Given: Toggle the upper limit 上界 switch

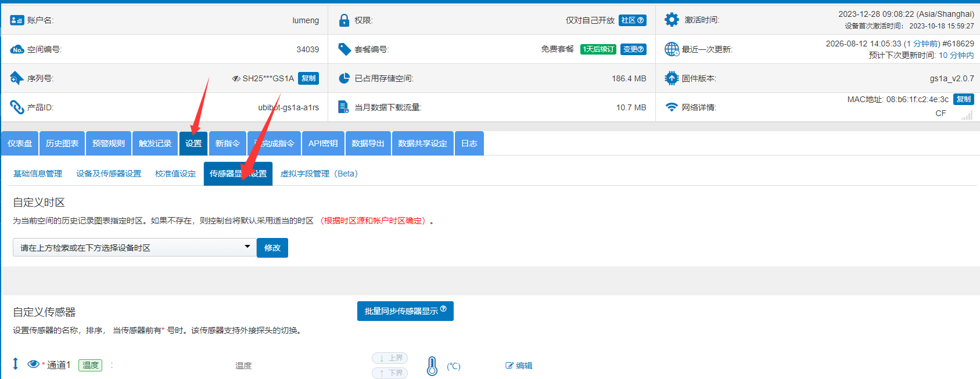Looking at the screenshot, I should [x=390, y=358].
